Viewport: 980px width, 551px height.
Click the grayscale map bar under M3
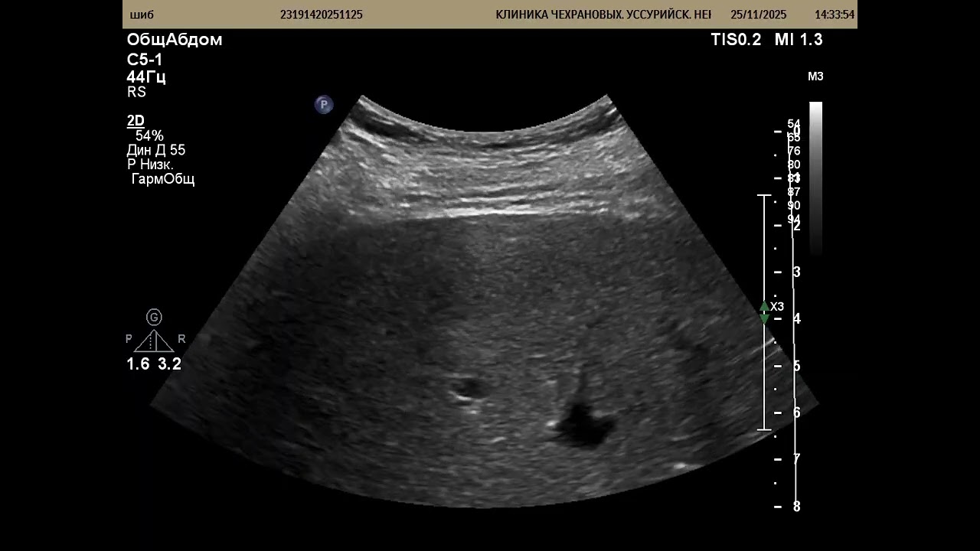(x=815, y=178)
